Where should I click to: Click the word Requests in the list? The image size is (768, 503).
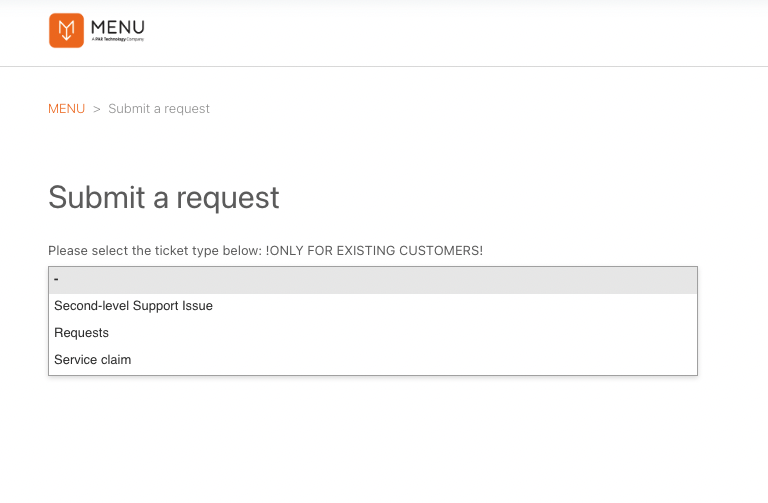[x=81, y=333]
